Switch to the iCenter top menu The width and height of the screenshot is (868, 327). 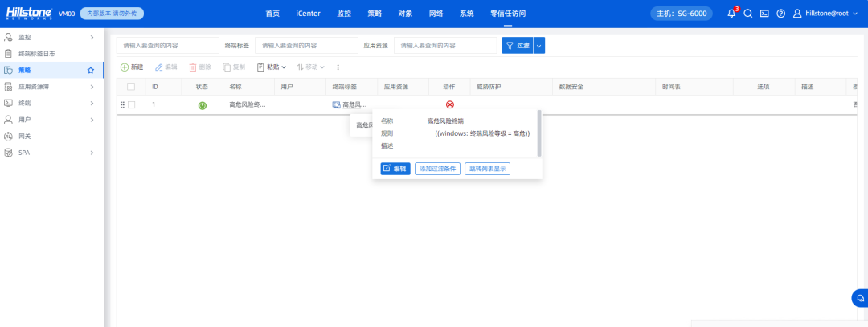click(x=308, y=14)
